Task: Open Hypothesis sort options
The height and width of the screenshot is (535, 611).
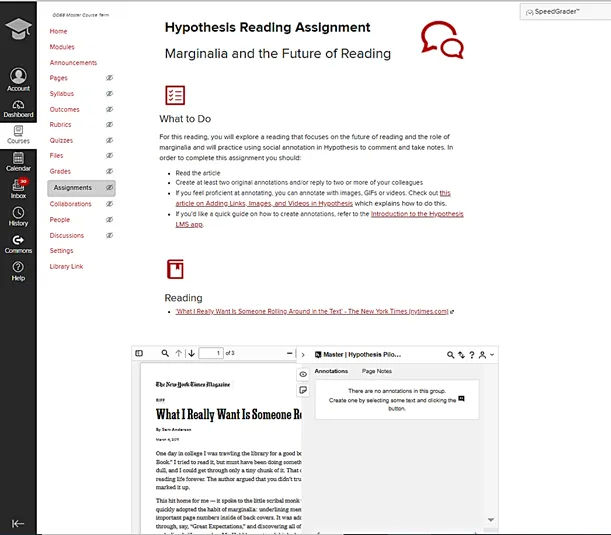Action: click(x=461, y=355)
